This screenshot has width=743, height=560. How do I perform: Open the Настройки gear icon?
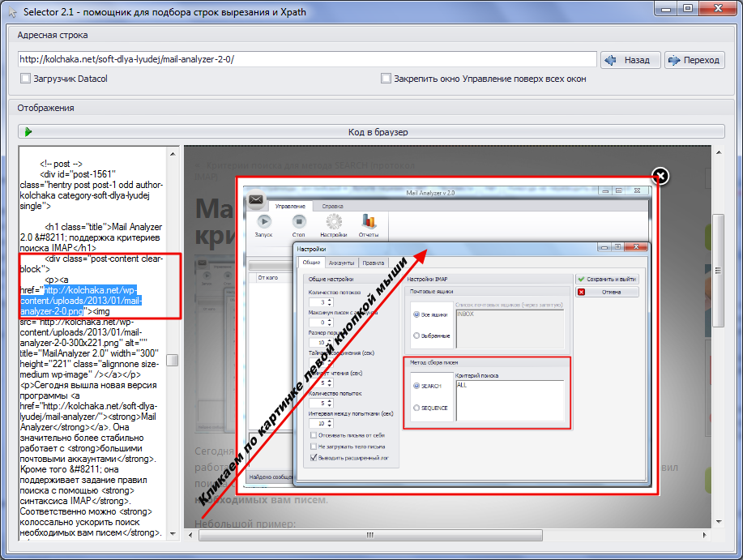[x=334, y=221]
